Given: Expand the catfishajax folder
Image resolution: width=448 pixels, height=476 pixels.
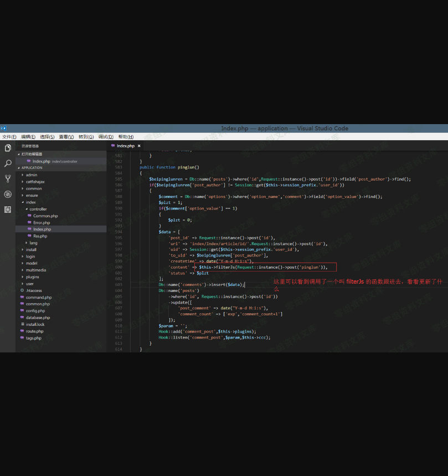Looking at the screenshot, I should (35, 182).
